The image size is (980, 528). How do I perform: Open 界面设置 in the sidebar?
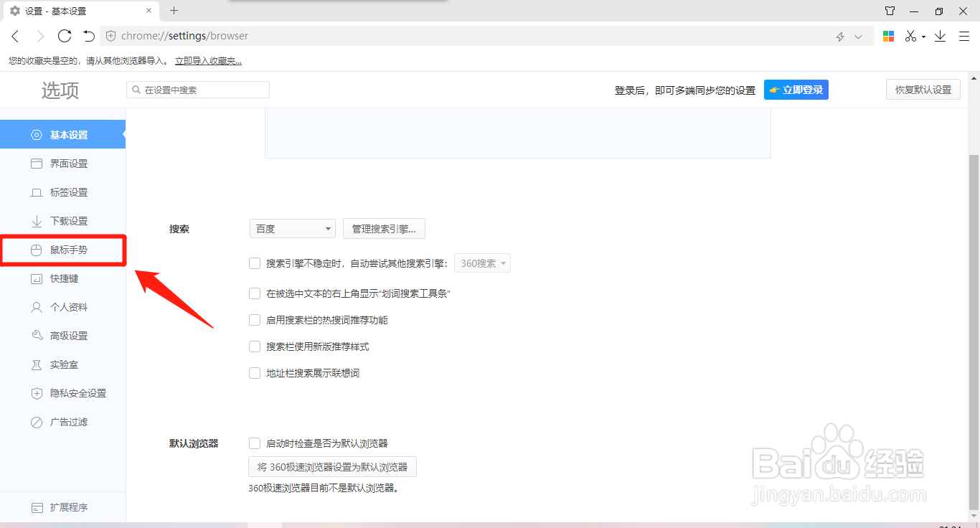(62, 164)
